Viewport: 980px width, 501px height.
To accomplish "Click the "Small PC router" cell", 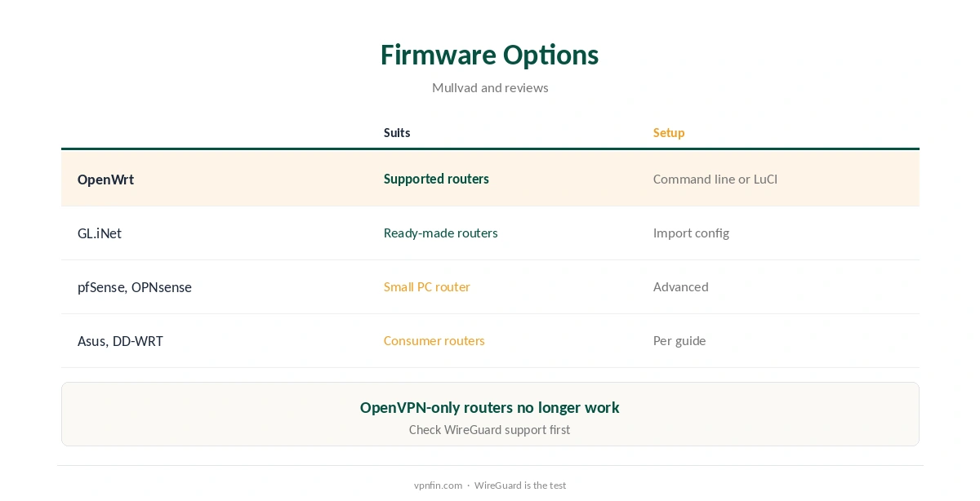I will [x=427, y=286].
